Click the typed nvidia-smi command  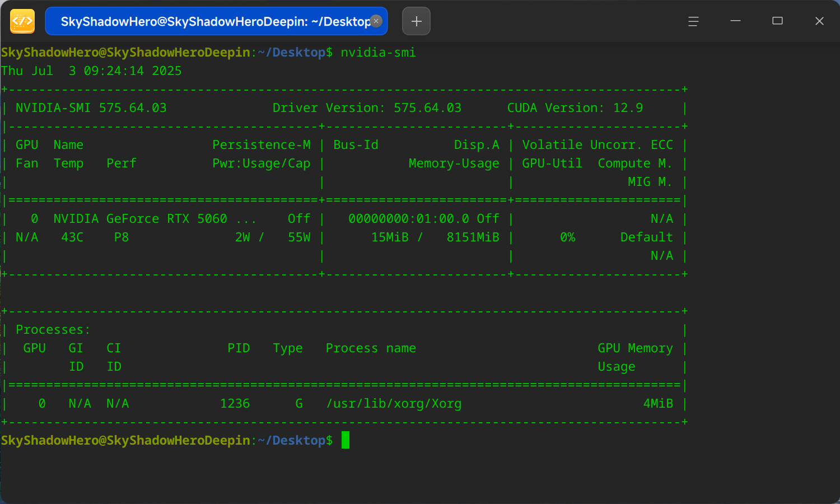(378, 53)
